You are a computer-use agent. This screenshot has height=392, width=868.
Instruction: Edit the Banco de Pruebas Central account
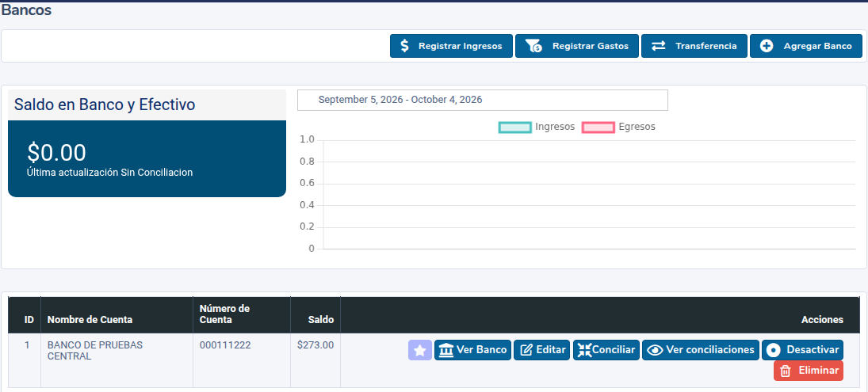[541, 350]
